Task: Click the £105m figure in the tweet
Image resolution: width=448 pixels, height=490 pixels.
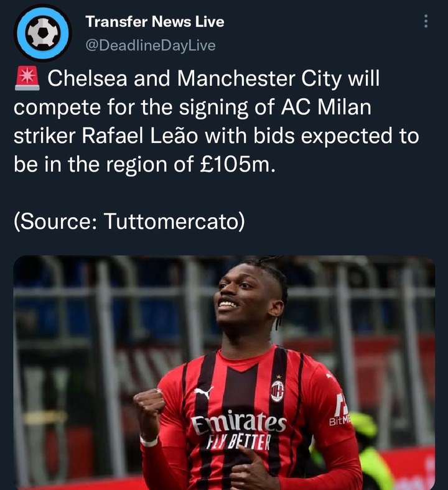Action: (x=237, y=164)
